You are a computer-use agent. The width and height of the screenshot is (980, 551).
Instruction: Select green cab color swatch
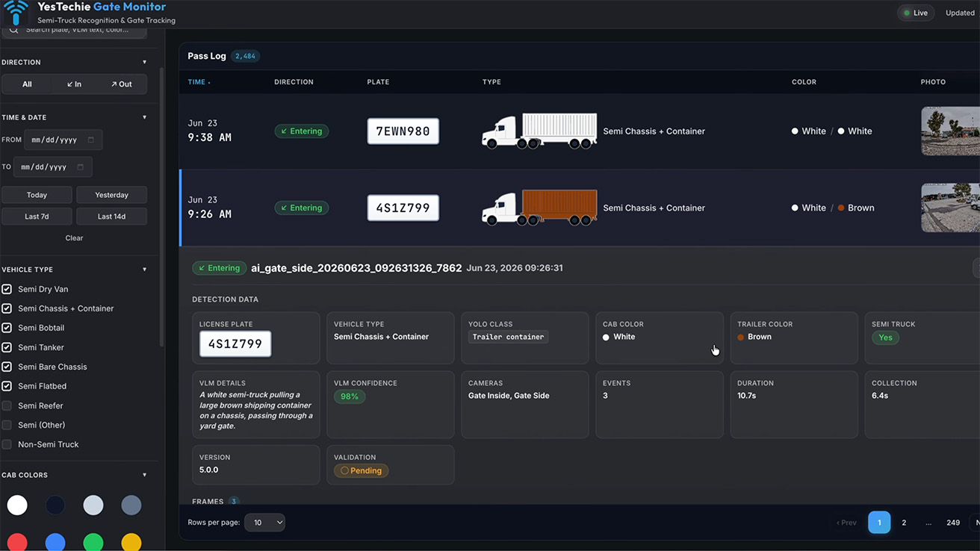click(x=93, y=542)
